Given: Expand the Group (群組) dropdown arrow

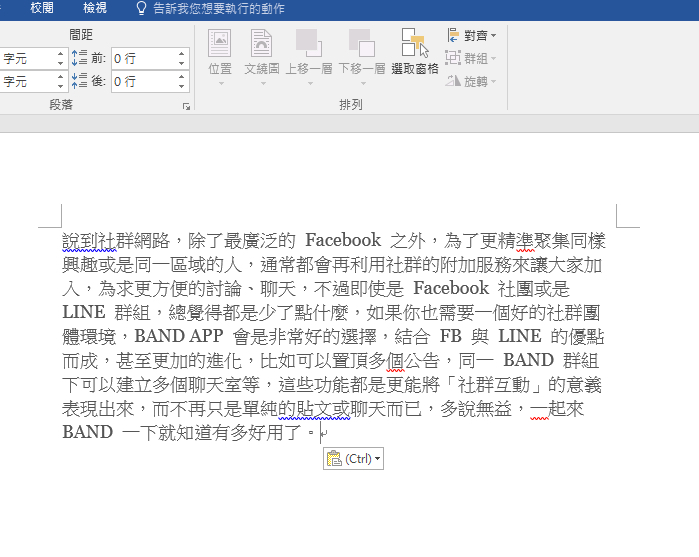Looking at the screenshot, I should (493, 58).
